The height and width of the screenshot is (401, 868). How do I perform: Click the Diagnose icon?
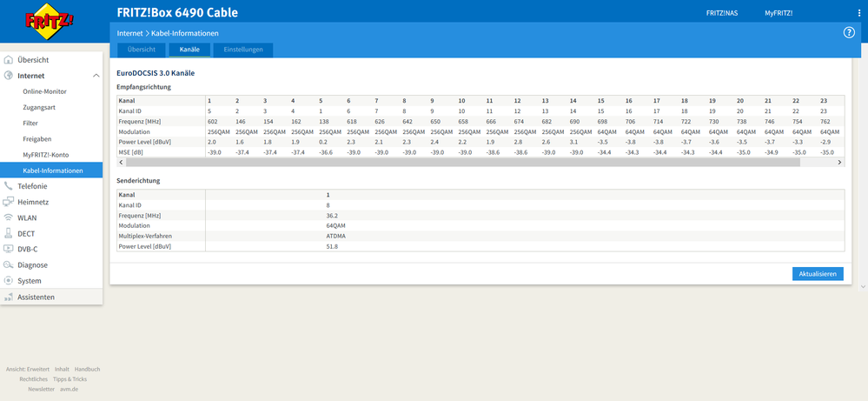point(9,264)
